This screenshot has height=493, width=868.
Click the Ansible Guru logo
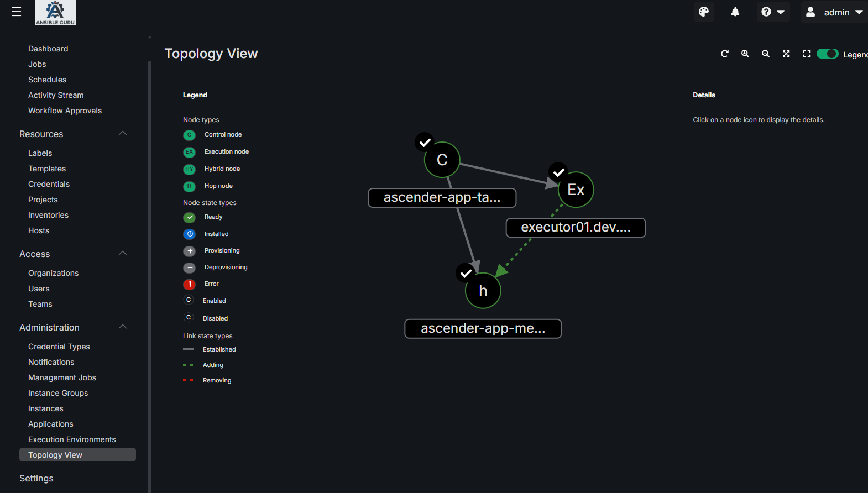[55, 12]
